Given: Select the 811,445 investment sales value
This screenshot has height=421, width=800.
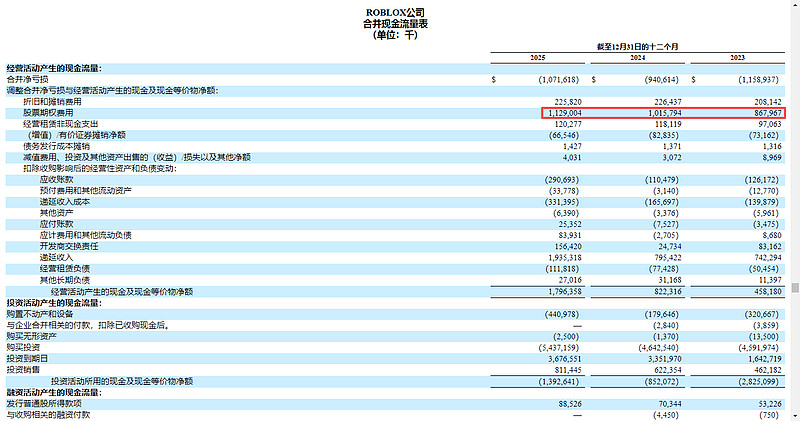Looking at the screenshot, I should tap(568, 370).
